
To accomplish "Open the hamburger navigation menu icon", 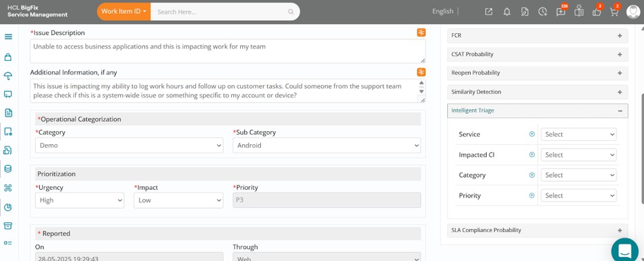I will coord(8,37).
